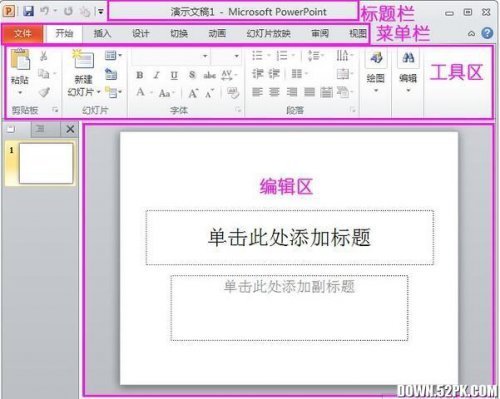Toggle Bold formatting
The height and width of the screenshot is (399, 500).
point(140,75)
